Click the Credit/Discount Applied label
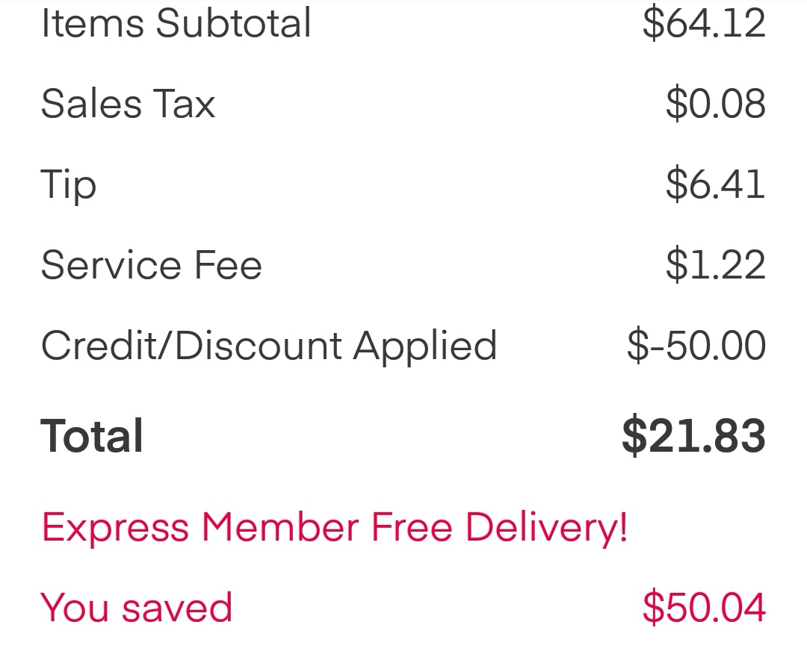The image size is (807, 672). pos(268,346)
